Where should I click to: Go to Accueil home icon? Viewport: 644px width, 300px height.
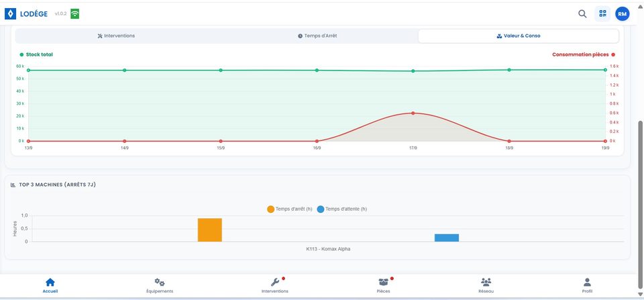point(50,283)
